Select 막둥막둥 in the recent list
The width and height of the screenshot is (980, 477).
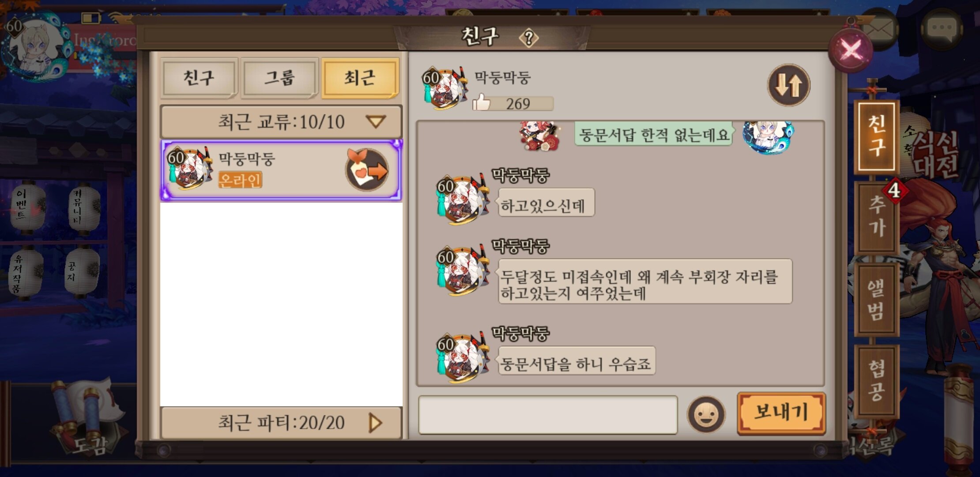(x=281, y=170)
